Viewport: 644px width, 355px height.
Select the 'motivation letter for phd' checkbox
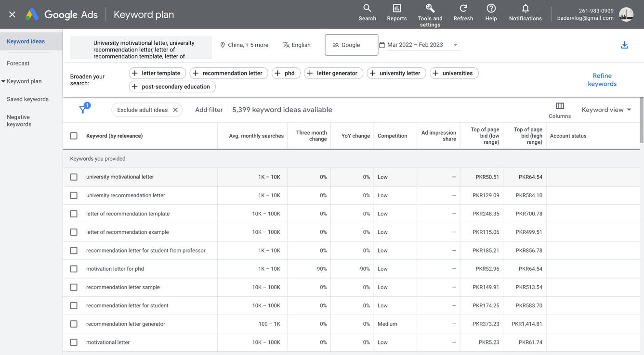(74, 269)
